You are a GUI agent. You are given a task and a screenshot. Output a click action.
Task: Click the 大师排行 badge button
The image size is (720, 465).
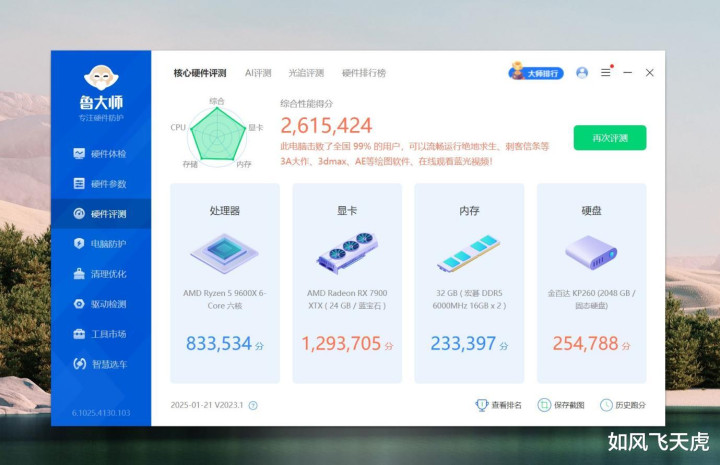tap(536, 73)
